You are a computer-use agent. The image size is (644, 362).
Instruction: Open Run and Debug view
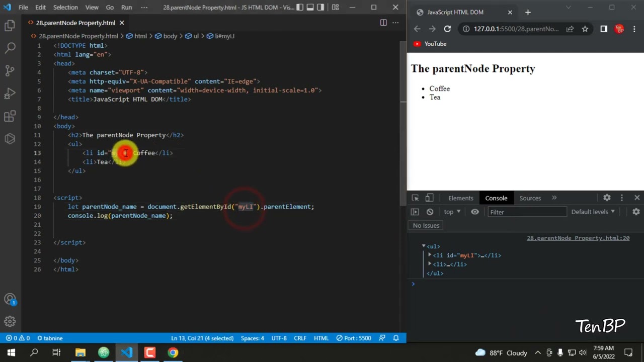10,94
